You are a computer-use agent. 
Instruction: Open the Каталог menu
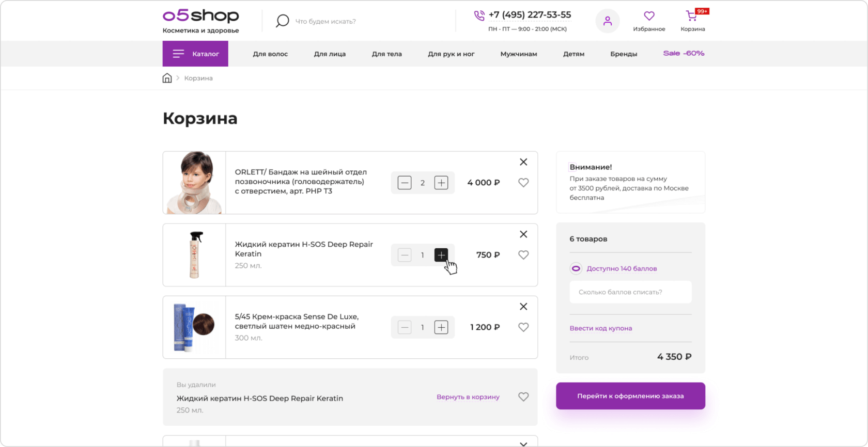pos(195,54)
